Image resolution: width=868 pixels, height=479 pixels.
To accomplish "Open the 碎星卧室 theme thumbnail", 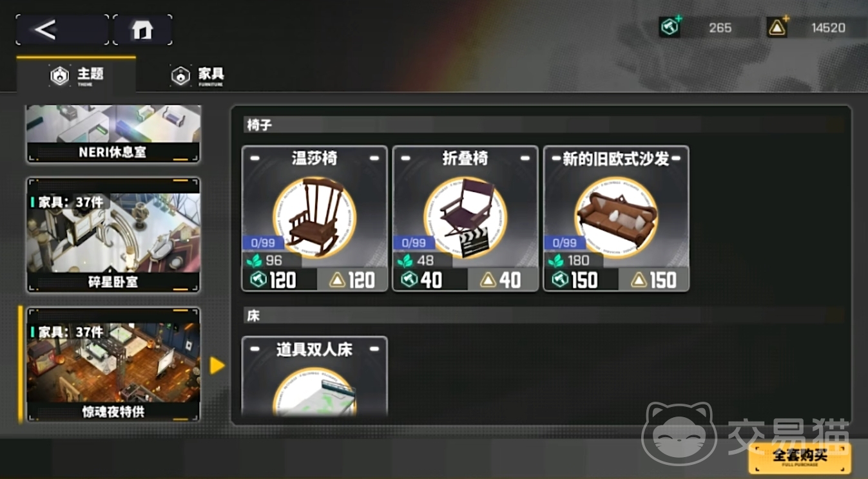I will (x=113, y=235).
